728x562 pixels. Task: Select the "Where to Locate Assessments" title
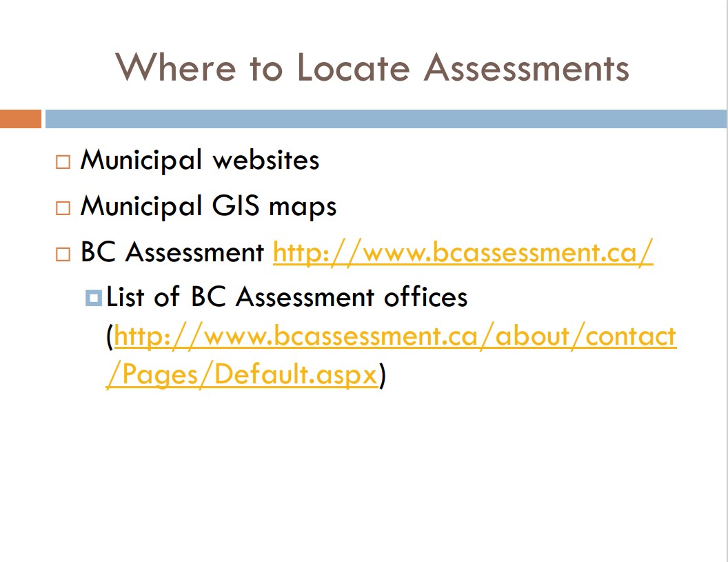372,68
